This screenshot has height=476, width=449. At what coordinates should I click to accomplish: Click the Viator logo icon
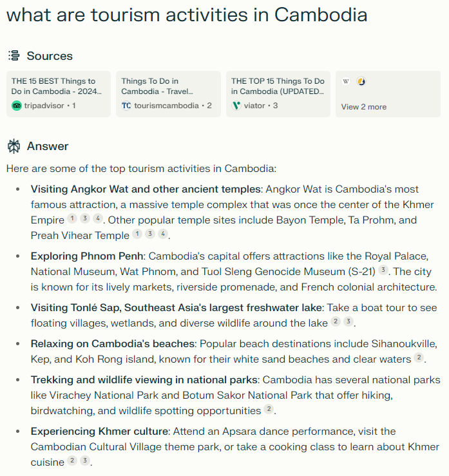click(236, 106)
